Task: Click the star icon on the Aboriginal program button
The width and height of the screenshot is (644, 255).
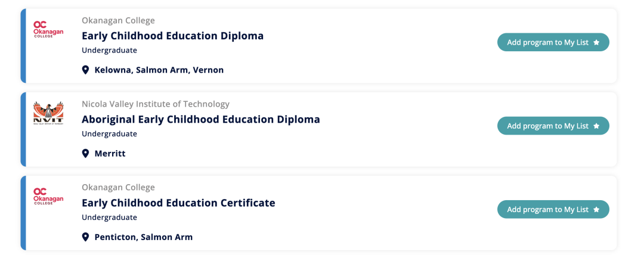Action: point(596,126)
